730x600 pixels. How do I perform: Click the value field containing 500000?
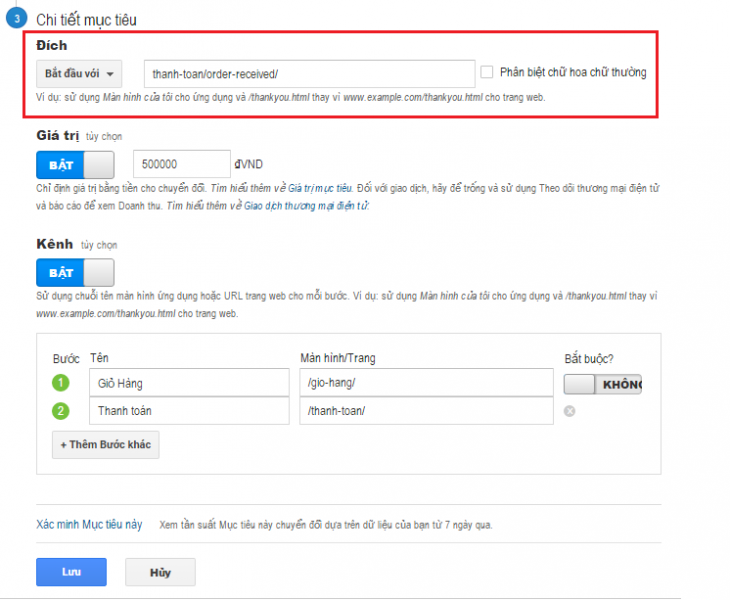point(181,164)
